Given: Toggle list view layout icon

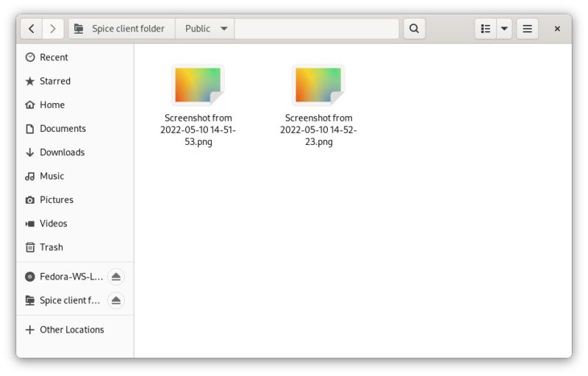Looking at the screenshot, I should point(485,29).
